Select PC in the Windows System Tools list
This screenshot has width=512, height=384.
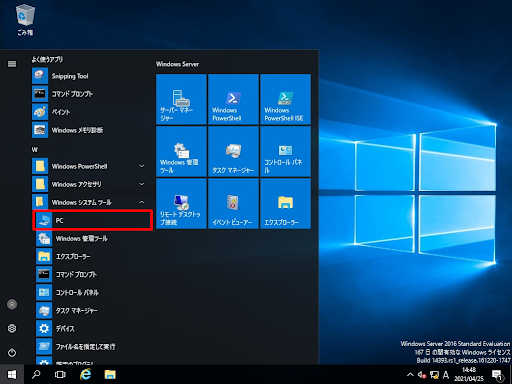93,220
